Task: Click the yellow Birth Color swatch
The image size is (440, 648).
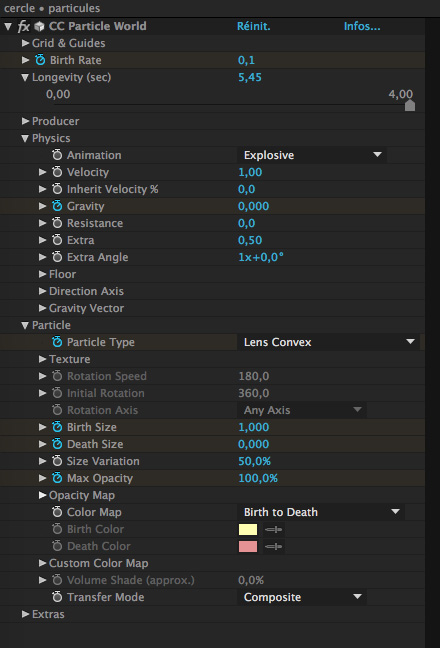Action: point(248,529)
